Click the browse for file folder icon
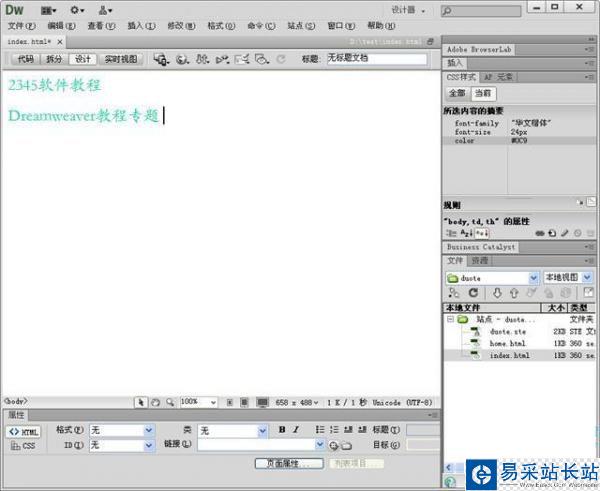Image resolution: width=600 pixels, height=491 pixels. tap(346, 445)
